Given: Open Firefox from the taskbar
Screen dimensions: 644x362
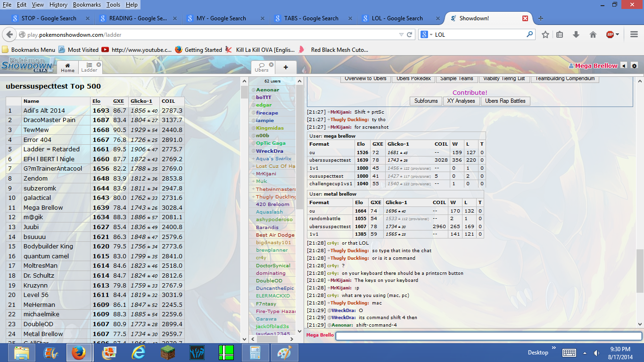Looking at the screenshot, I should point(79,353).
